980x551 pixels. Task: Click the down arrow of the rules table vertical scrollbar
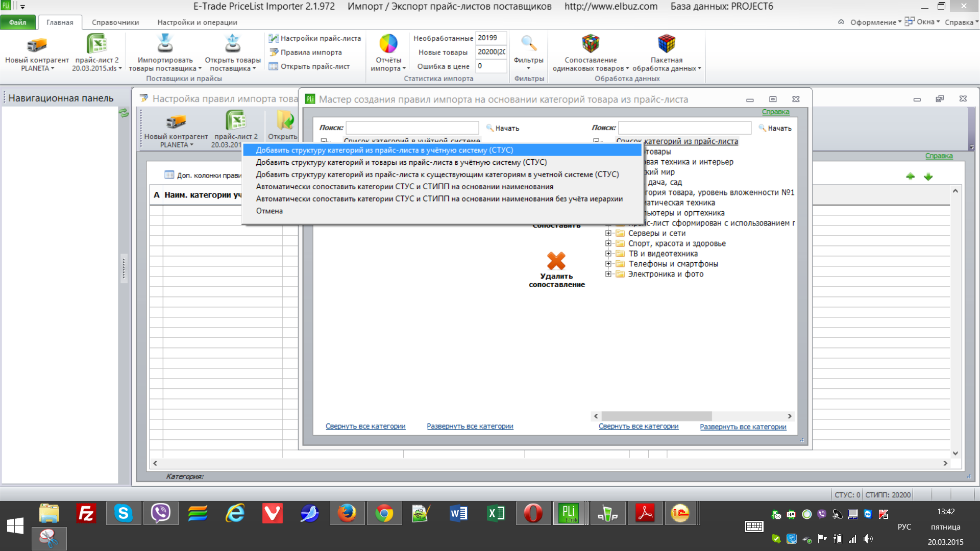(955, 453)
